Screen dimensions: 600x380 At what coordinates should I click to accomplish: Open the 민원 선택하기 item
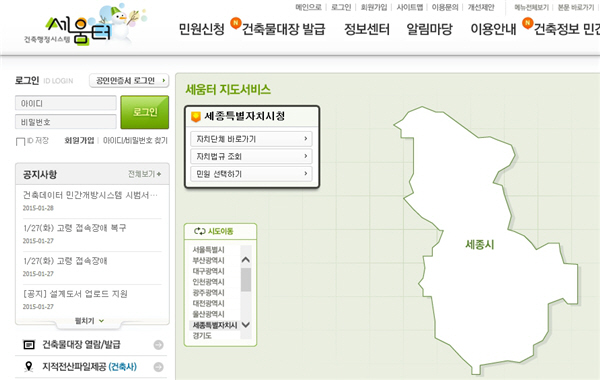251,174
